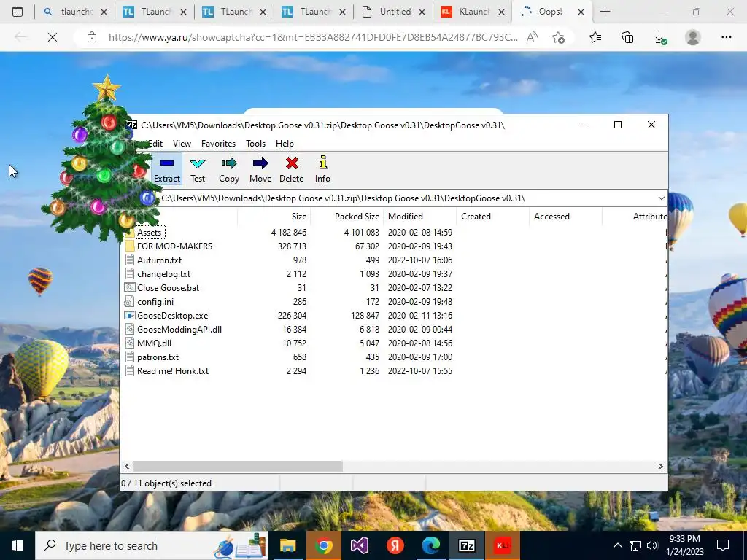The width and height of the screenshot is (747, 560).
Task: Click the GooseDesktop.exe file icon
Action: (x=130, y=315)
